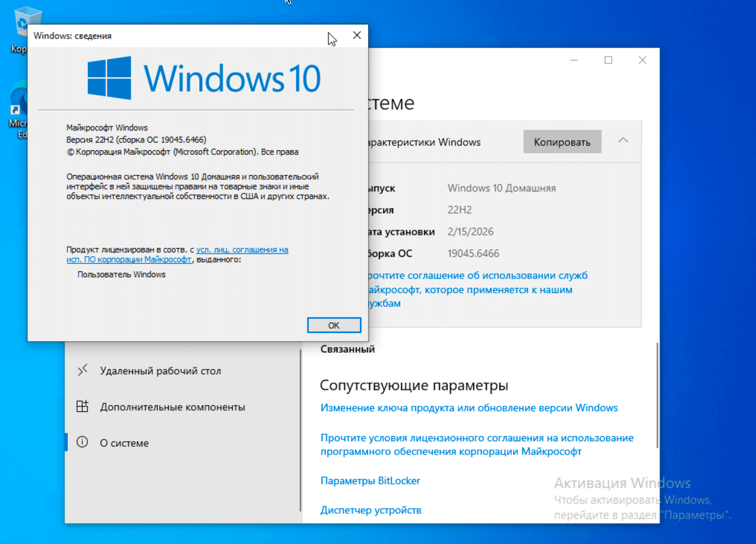Close the Windows: сведения dialog

(x=357, y=35)
